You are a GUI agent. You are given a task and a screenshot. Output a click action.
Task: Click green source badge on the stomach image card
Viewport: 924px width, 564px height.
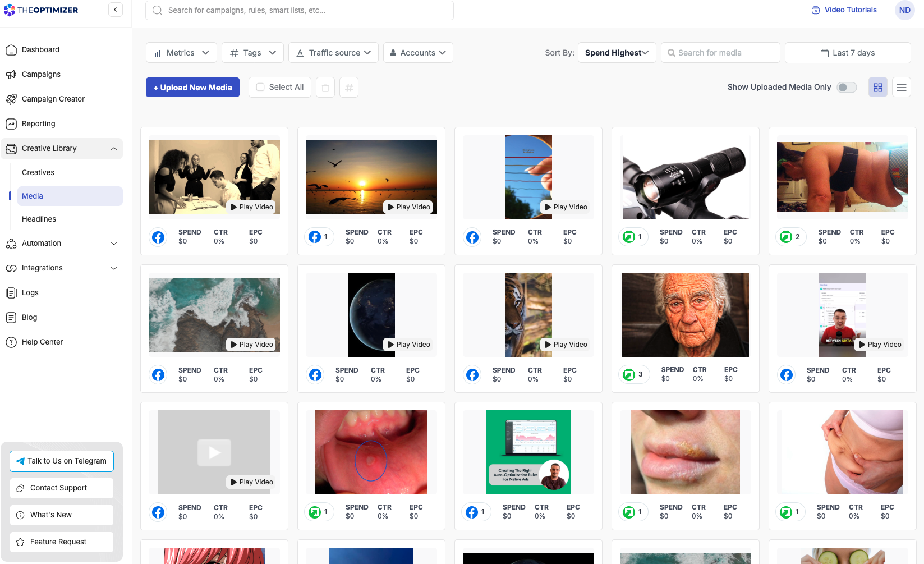click(x=787, y=512)
